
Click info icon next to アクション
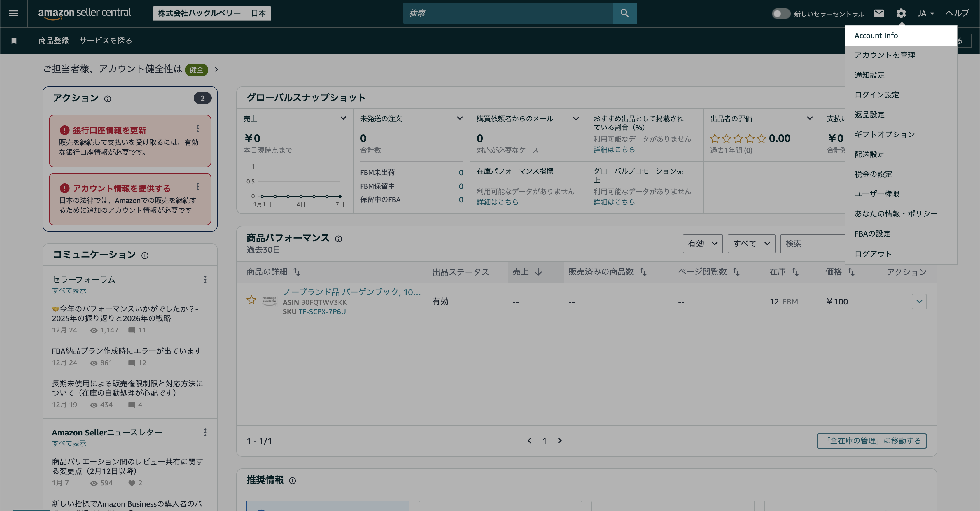108,99
